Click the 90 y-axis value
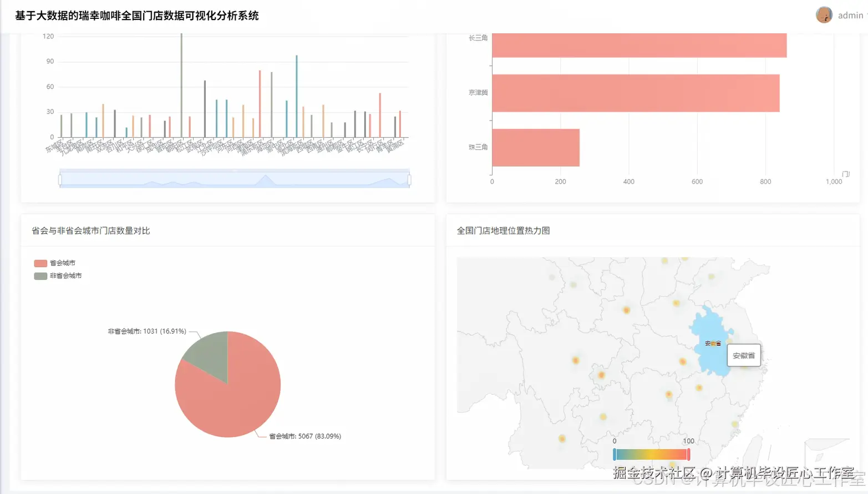868x494 pixels. 50,61
